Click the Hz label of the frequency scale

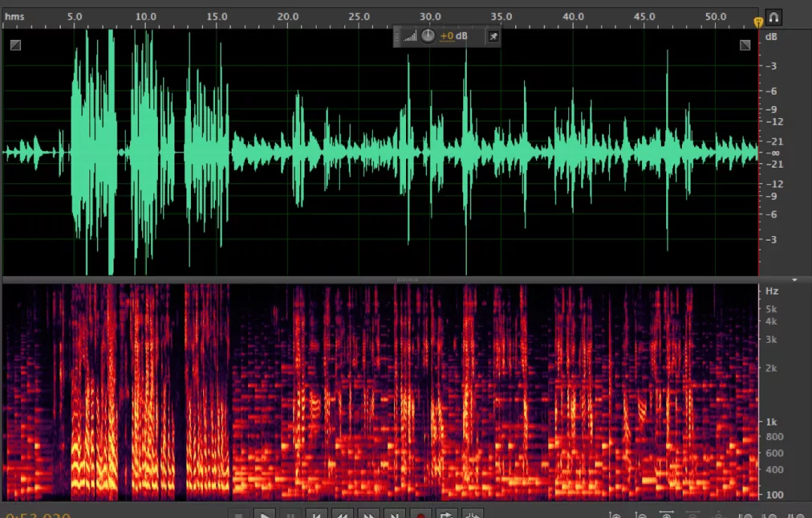tap(771, 291)
